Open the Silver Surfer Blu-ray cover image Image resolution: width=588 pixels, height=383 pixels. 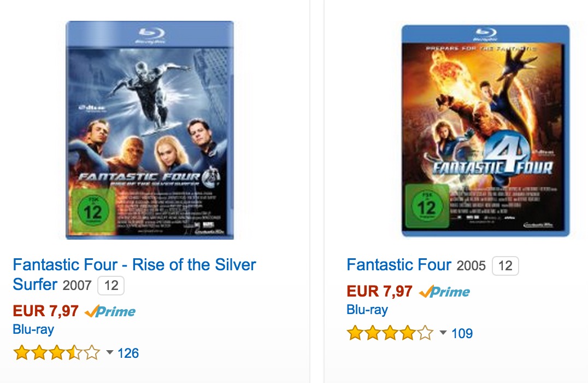(150, 130)
